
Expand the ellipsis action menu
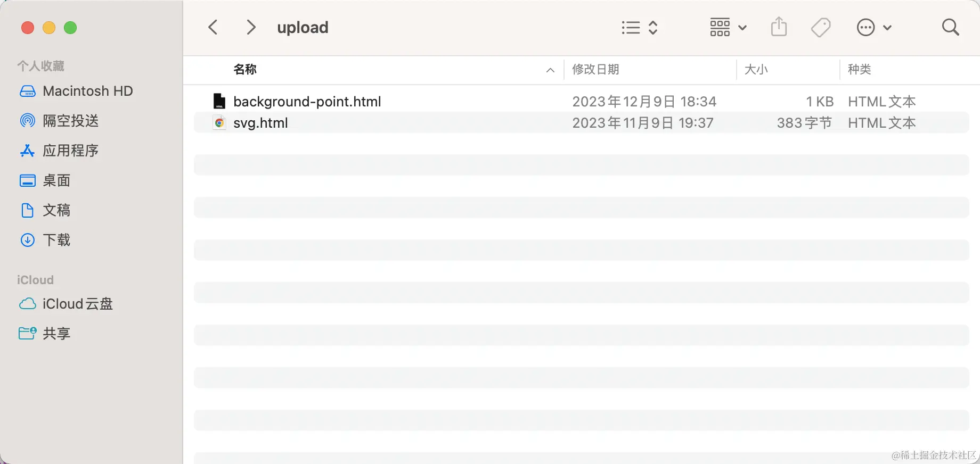873,27
